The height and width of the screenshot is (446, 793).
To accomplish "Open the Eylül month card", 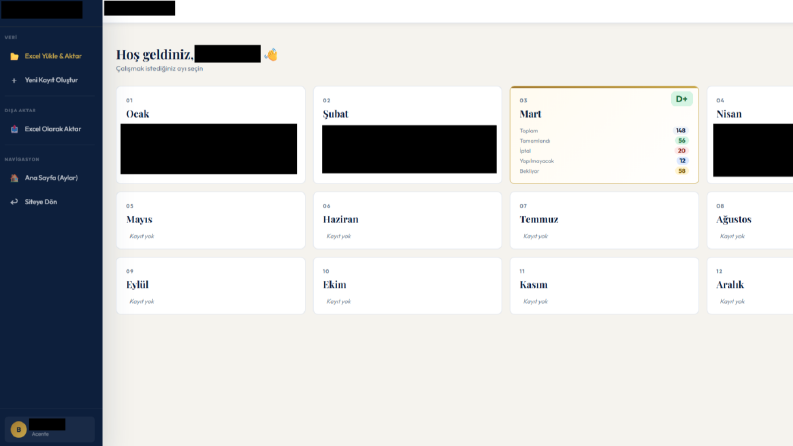I will coord(210,286).
